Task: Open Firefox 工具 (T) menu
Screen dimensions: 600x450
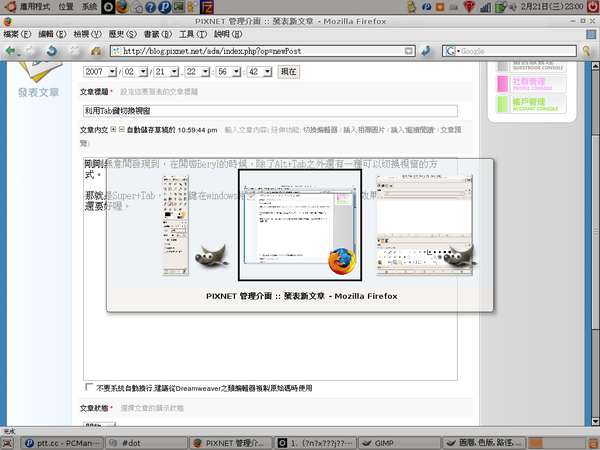Action: coord(193,34)
